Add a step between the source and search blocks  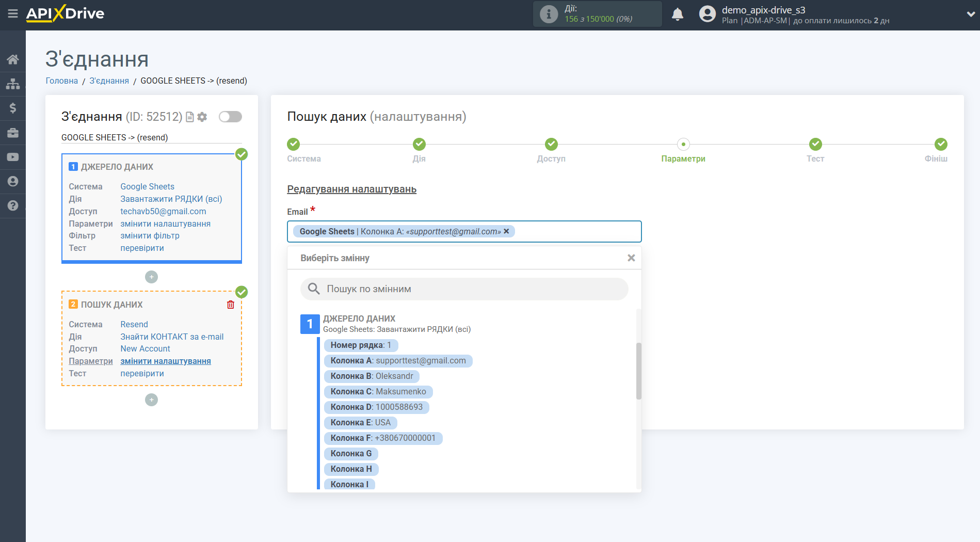tap(151, 277)
